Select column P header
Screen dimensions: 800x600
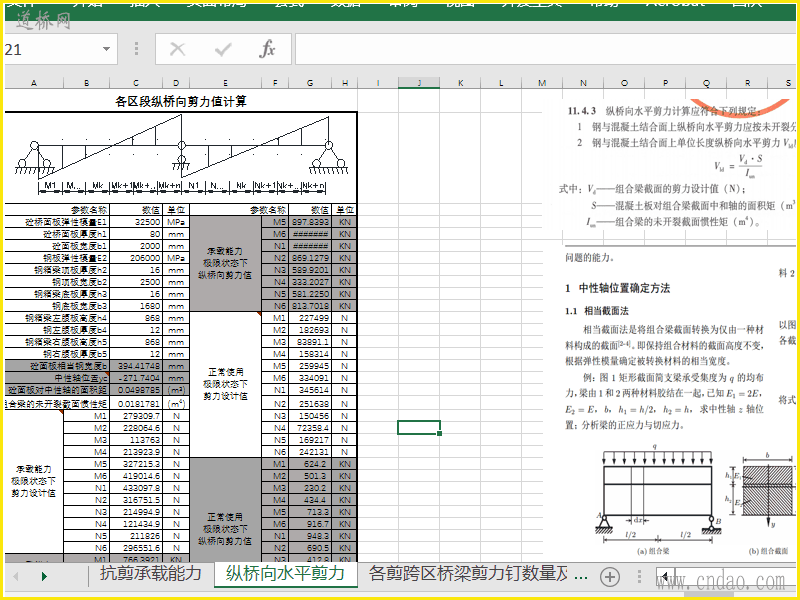tap(665, 83)
